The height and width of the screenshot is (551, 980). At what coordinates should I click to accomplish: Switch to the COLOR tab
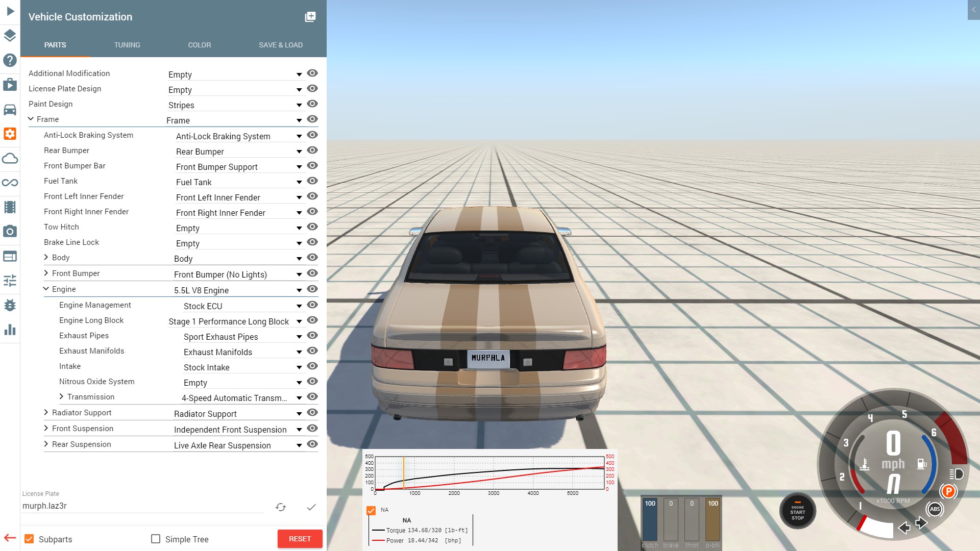(200, 45)
